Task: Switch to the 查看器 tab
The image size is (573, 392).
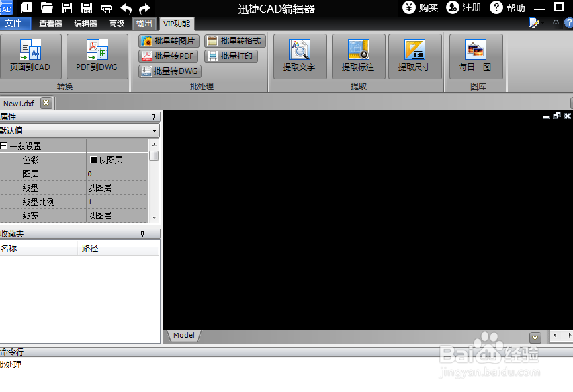Action: [50, 24]
